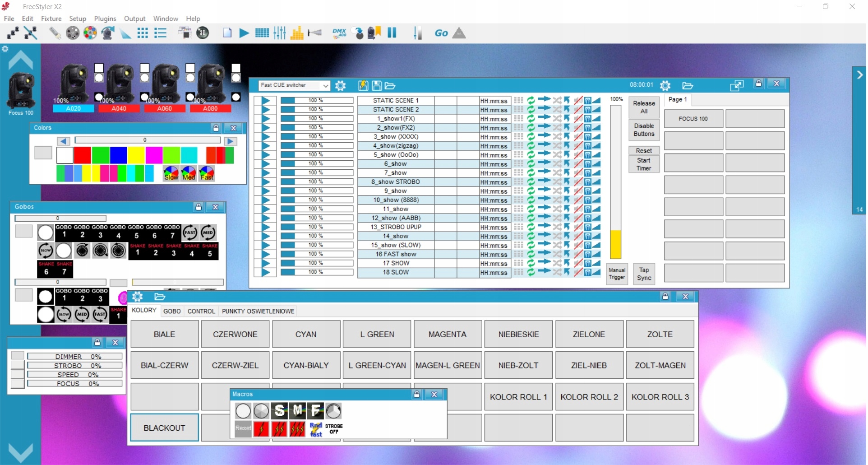Click the down chevron on left panel
This screenshot has width=868, height=465.
click(21, 453)
